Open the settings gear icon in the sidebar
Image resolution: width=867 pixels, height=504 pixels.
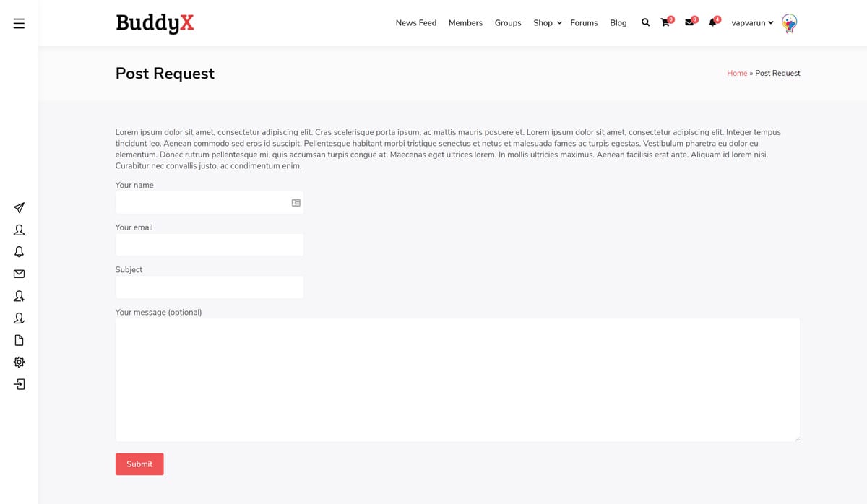[x=19, y=362]
